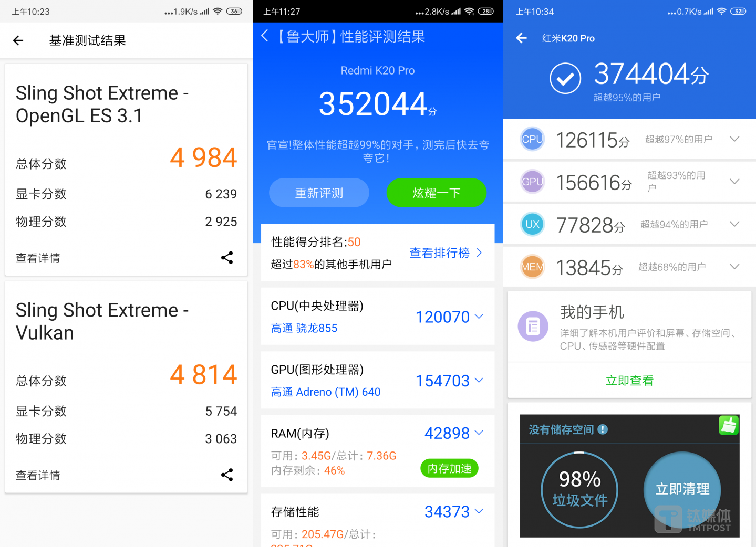Viewport: 756px width, 547px height.
Task: Tap the battery indicator showing 36
Action: pyautogui.click(x=234, y=11)
